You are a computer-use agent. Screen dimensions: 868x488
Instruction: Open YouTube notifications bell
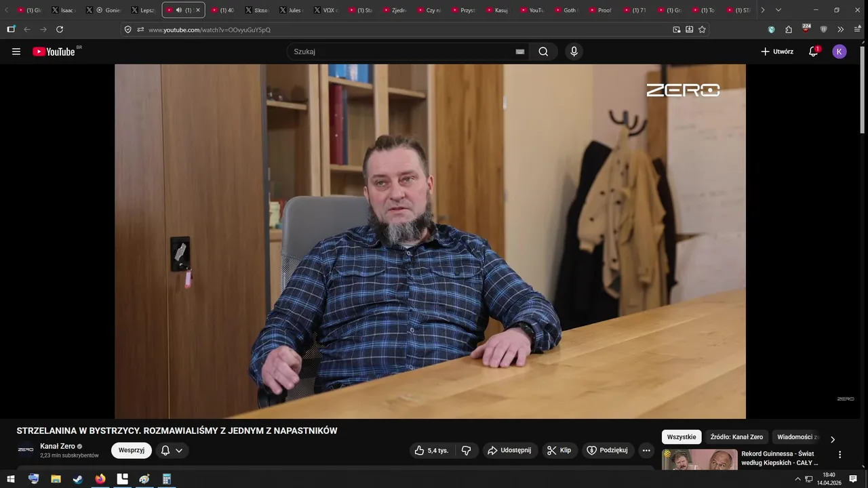[813, 52]
